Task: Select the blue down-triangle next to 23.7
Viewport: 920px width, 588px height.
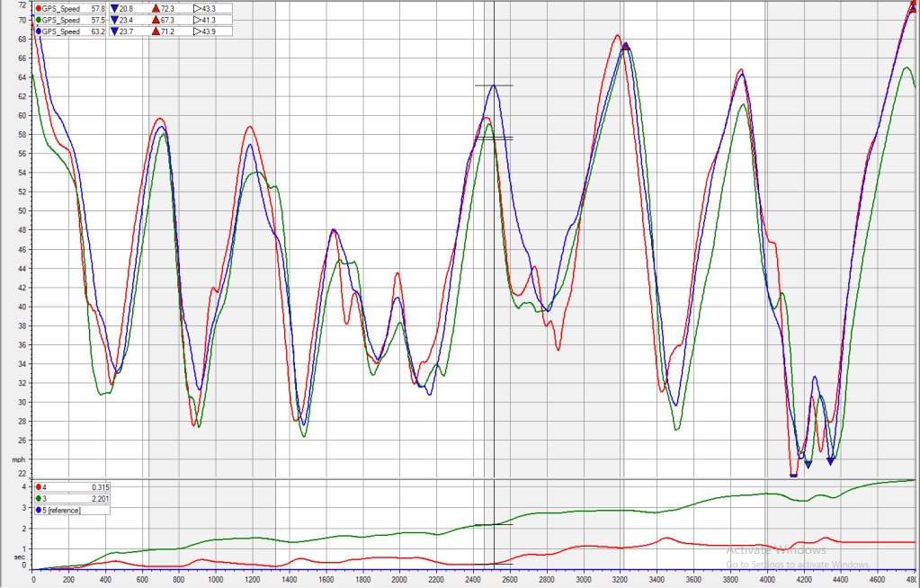Action: point(114,31)
